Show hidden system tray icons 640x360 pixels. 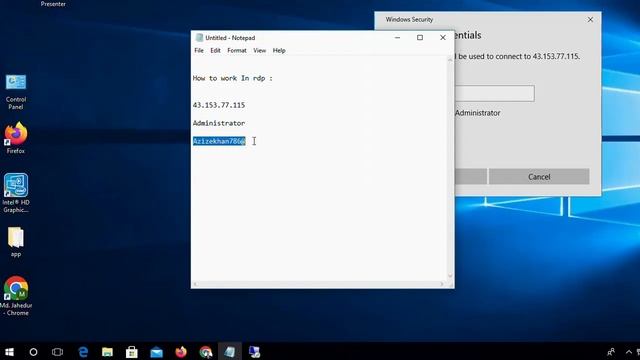(629, 352)
